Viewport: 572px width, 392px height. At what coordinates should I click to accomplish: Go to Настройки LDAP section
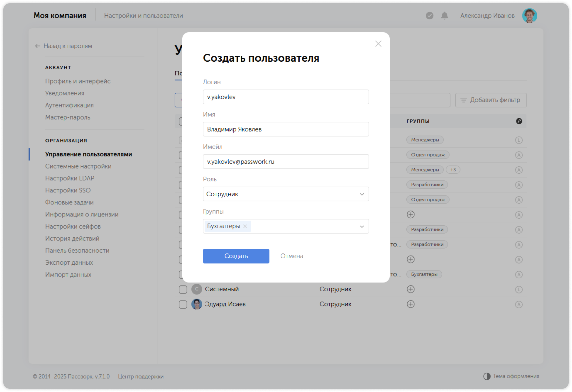(69, 178)
